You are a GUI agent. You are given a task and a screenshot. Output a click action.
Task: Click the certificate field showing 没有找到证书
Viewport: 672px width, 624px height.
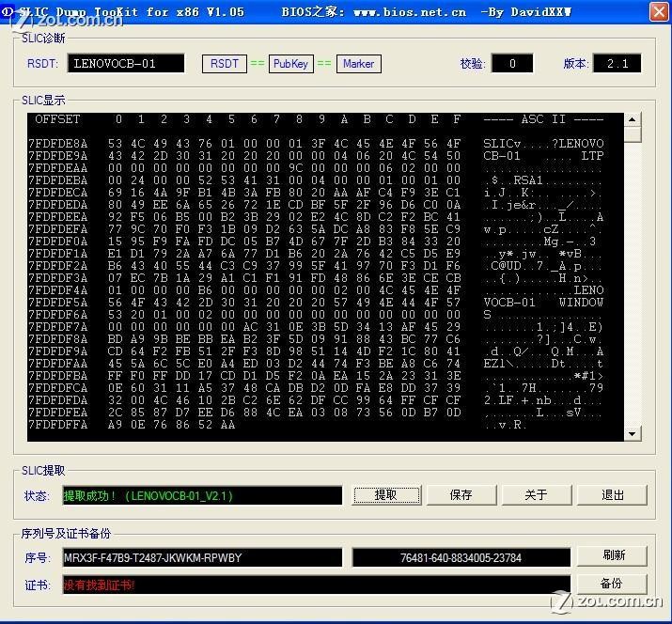click(x=317, y=585)
